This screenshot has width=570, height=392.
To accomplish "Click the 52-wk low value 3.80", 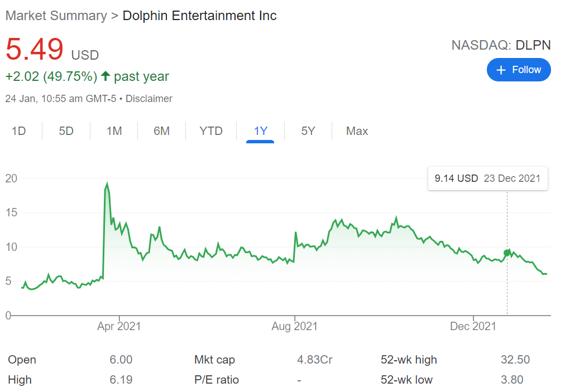I will 512,380.
